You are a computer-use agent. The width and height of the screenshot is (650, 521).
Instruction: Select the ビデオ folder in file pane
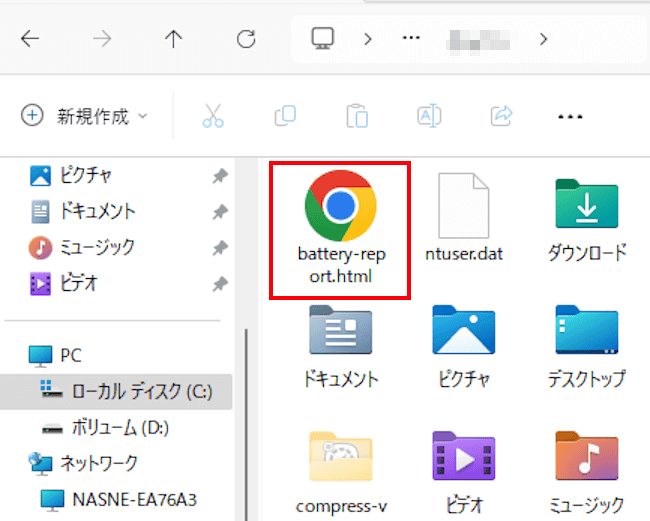point(464,474)
